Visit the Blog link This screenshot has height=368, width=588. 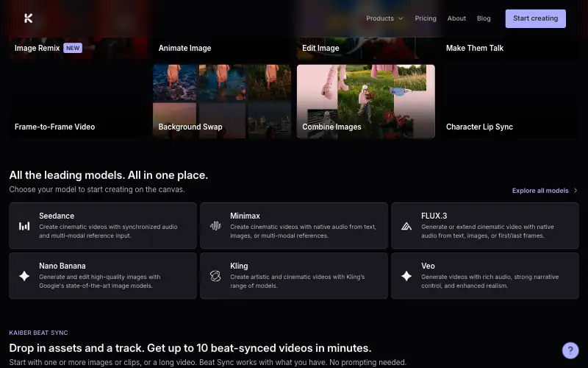[x=484, y=18]
